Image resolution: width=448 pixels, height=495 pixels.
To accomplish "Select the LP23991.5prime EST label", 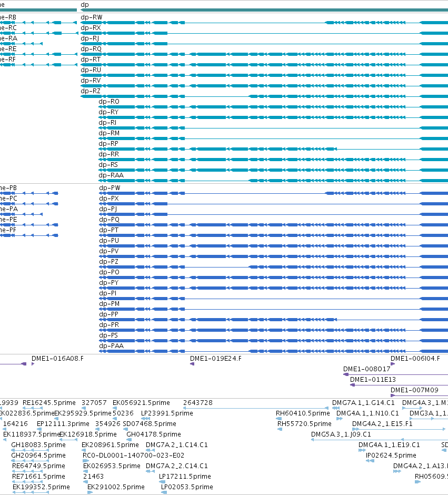I will 167,413.
